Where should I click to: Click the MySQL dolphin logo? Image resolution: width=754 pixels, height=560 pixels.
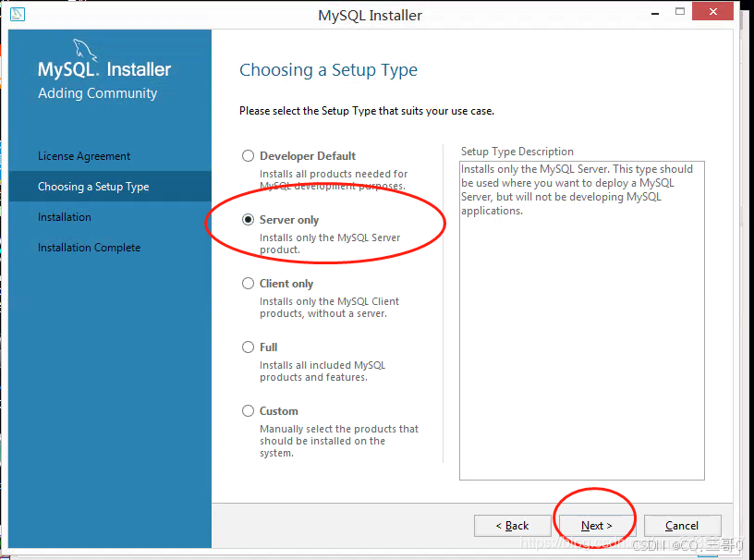tap(85, 50)
